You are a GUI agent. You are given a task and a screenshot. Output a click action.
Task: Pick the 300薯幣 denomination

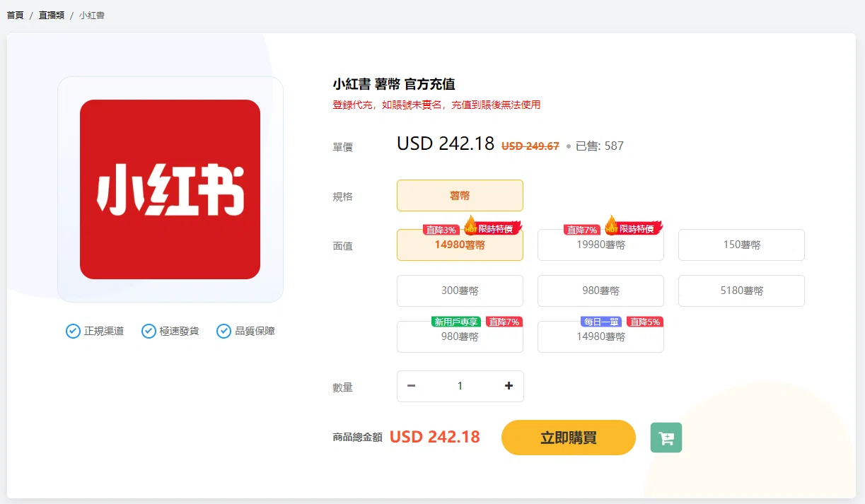coord(460,291)
